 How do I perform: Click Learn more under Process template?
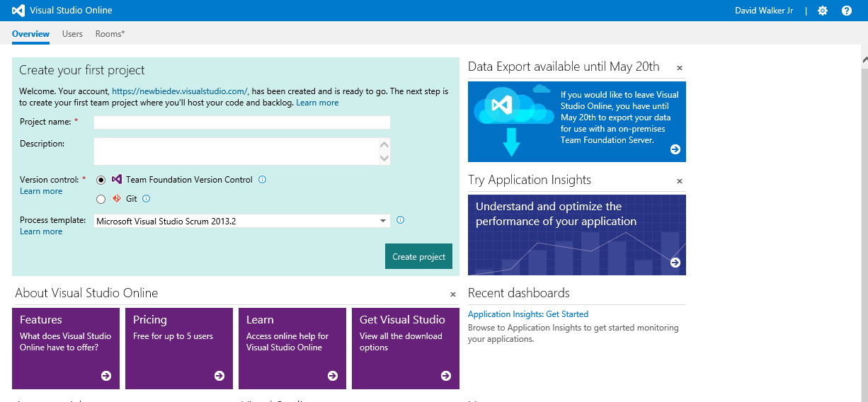click(x=41, y=231)
